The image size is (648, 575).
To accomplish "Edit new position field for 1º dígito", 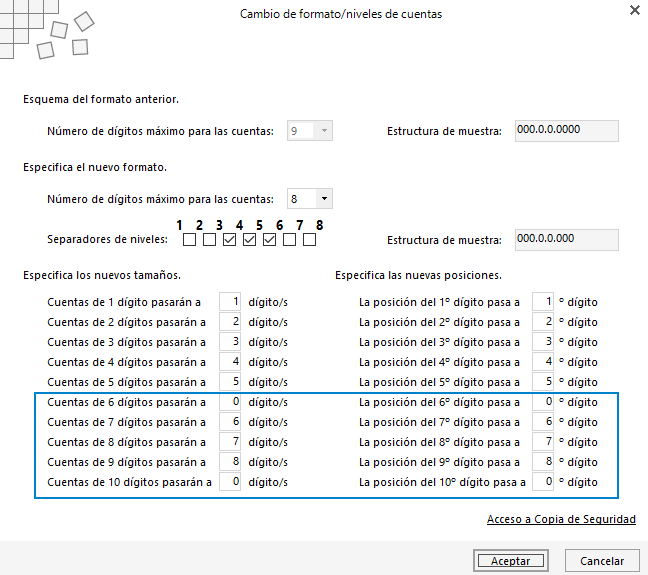I will (x=543, y=302).
